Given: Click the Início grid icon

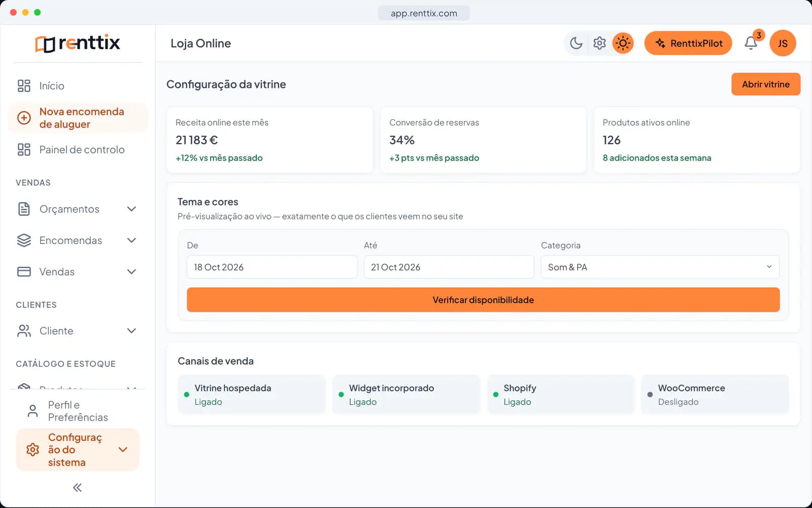Looking at the screenshot, I should (x=24, y=86).
